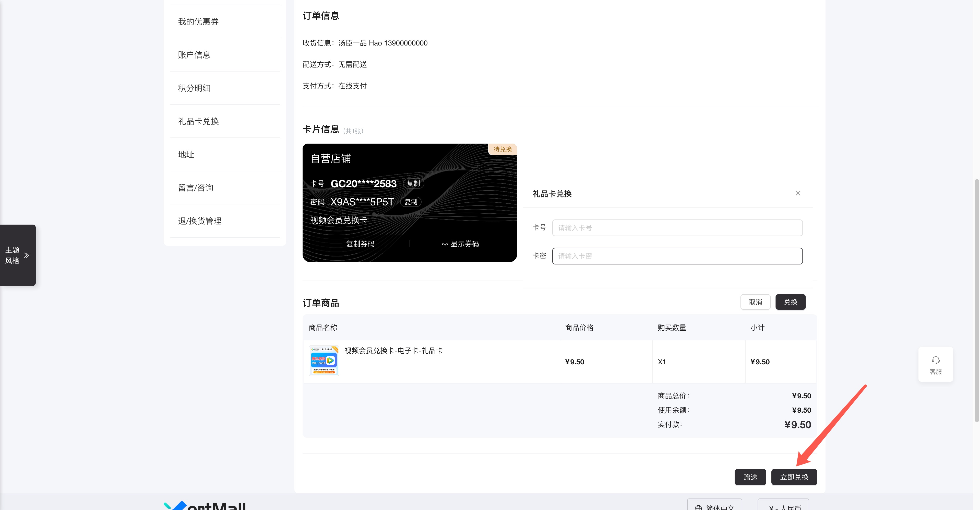This screenshot has width=980, height=510.
Task: Open the 客服 customer service panel
Action: [x=936, y=364]
